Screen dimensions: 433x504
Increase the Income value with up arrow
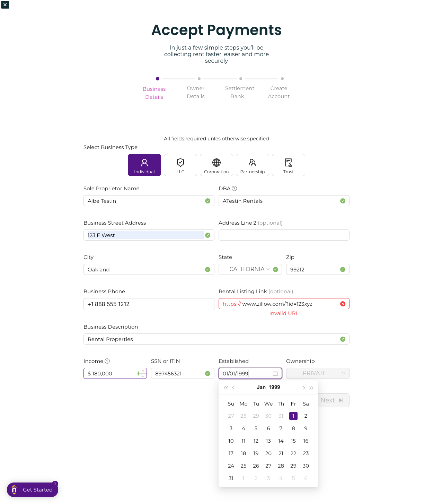[143, 371]
